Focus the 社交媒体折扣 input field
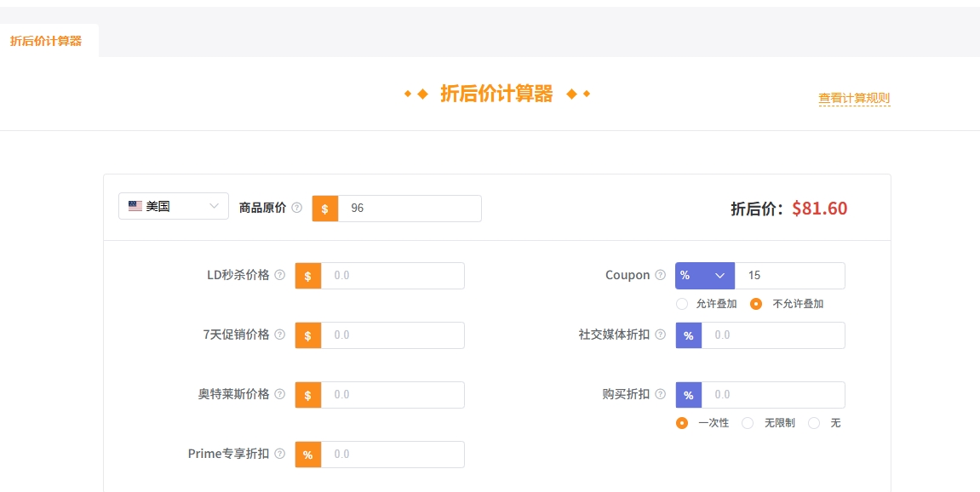The height and width of the screenshot is (492, 980). coord(773,335)
